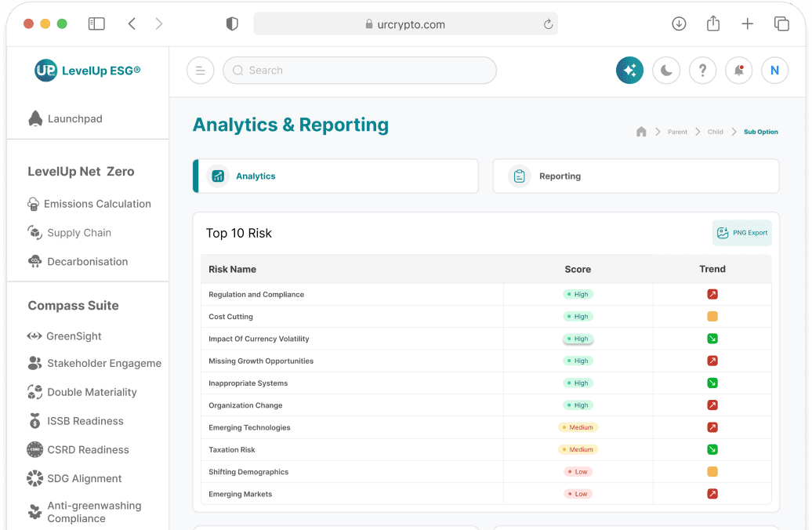Click the CSRD Readiness icon
The image size is (812, 530).
34,449
